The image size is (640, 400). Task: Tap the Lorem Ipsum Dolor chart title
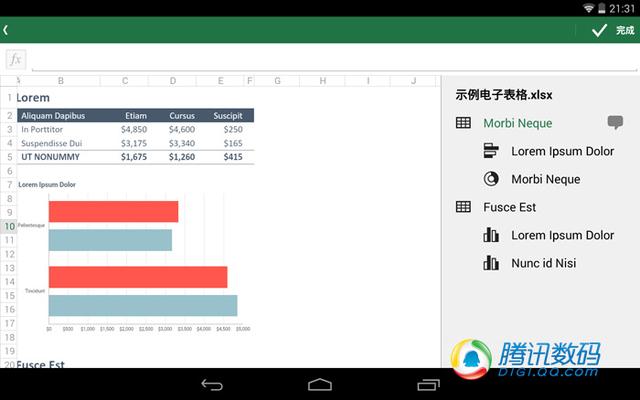click(x=47, y=184)
